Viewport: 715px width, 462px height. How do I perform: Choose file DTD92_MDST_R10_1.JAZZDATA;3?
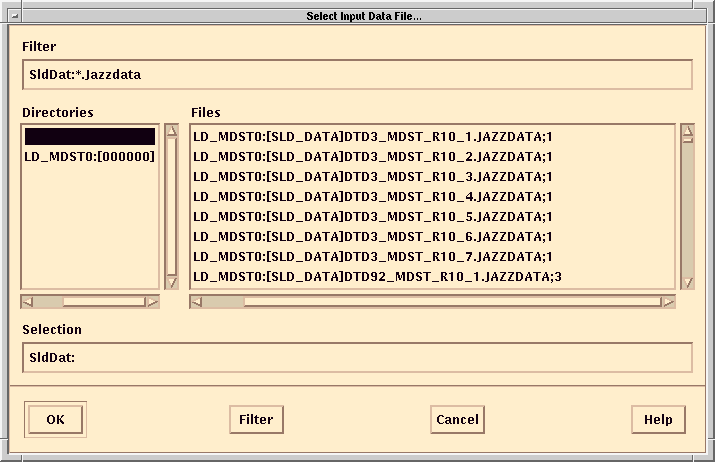coord(376,277)
